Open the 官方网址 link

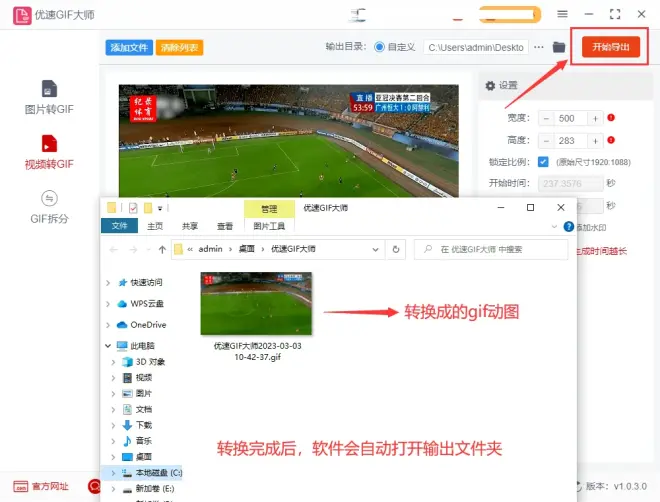tap(41, 486)
